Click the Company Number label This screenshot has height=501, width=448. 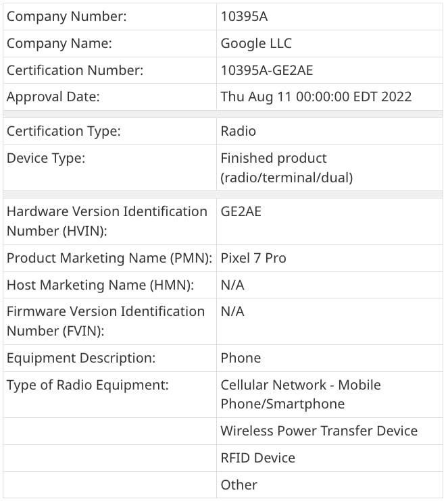(66, 16)
